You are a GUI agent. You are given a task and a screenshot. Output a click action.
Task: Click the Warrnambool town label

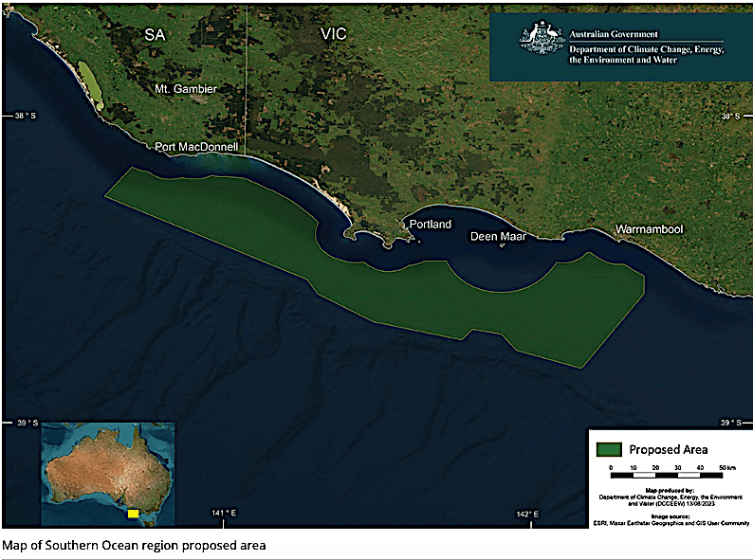coord(649,230)
